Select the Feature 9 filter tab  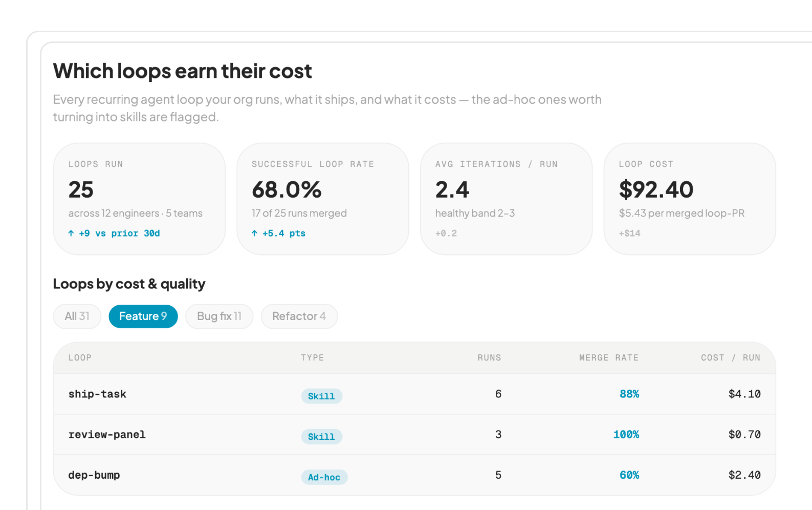[x=143, y=316]
